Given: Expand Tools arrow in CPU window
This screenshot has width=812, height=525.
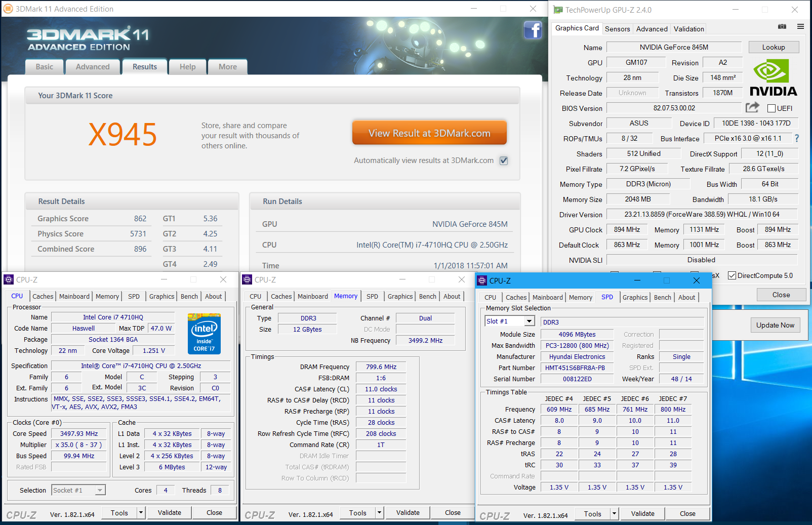Looking at the screenshot, I should click(x=141, y=512).
